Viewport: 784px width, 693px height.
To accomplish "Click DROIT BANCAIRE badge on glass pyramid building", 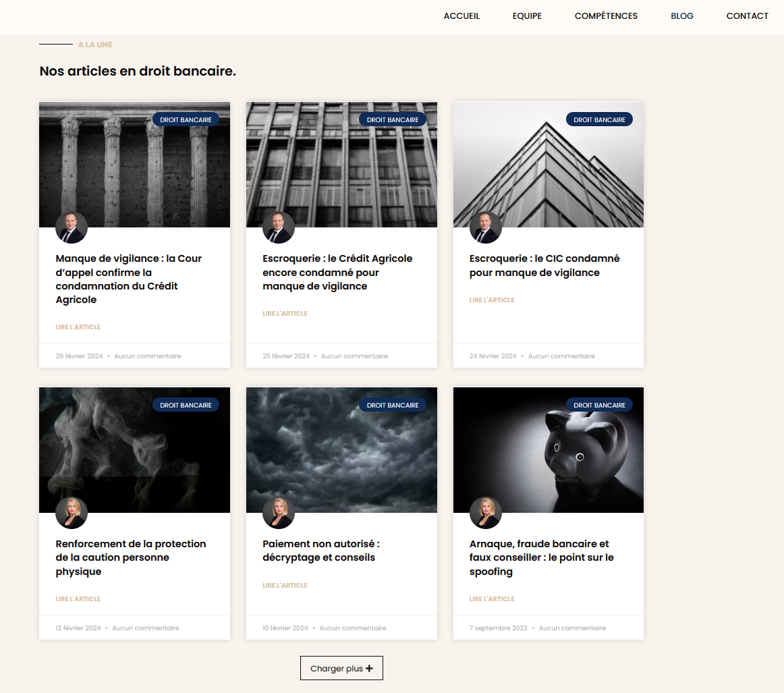I will click(x=600, y=119).
